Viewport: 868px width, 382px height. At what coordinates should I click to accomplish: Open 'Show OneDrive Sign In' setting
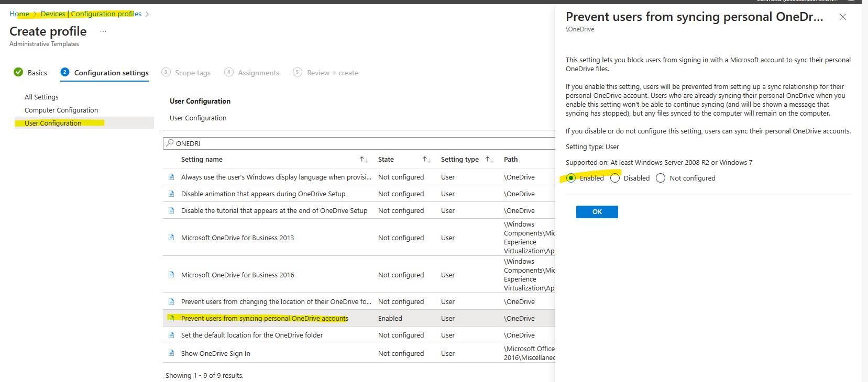[x=215, y=353]
